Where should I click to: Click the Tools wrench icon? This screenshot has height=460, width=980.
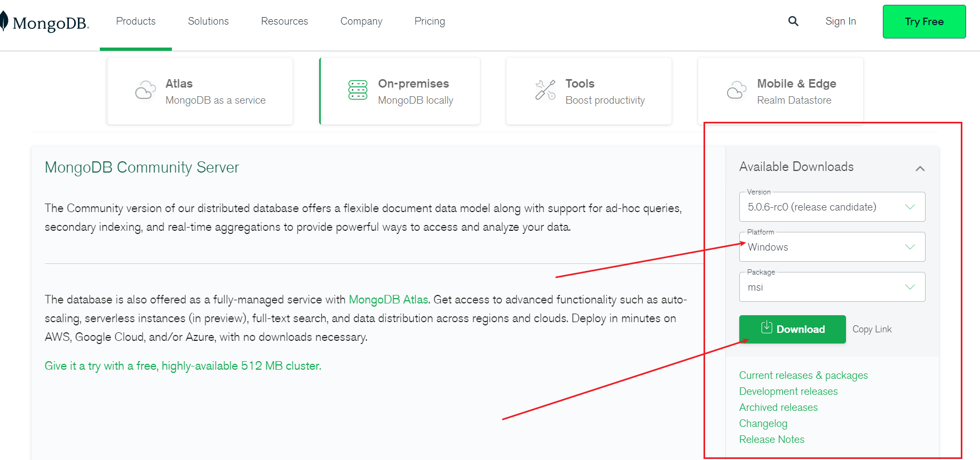click(x=546, y=90)
